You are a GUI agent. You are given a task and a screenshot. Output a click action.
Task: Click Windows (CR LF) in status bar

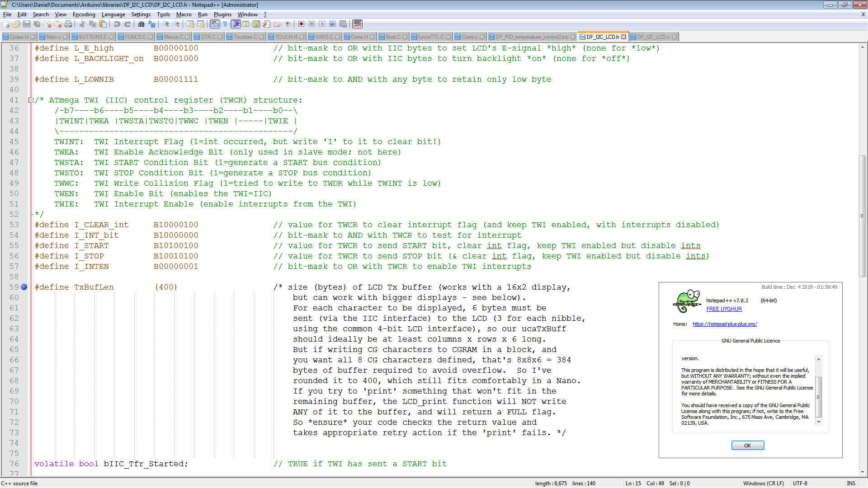tap(763, 483)
